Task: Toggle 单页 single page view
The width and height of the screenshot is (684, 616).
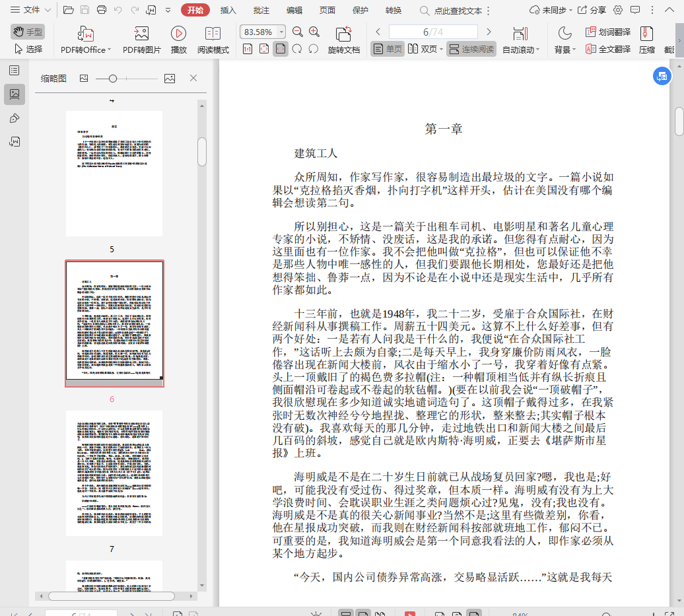Action: (388, 49)
